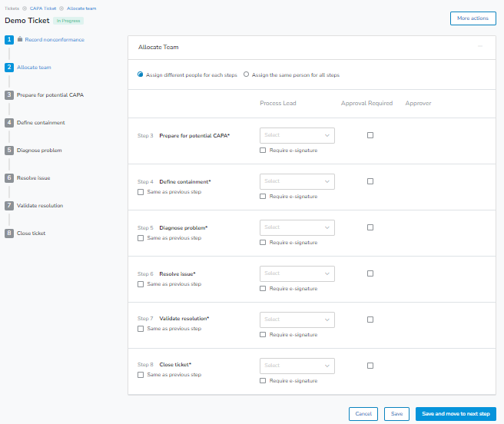
Task: Click the Cancel button
Action: pyautogui.click(x=363, y=414)
